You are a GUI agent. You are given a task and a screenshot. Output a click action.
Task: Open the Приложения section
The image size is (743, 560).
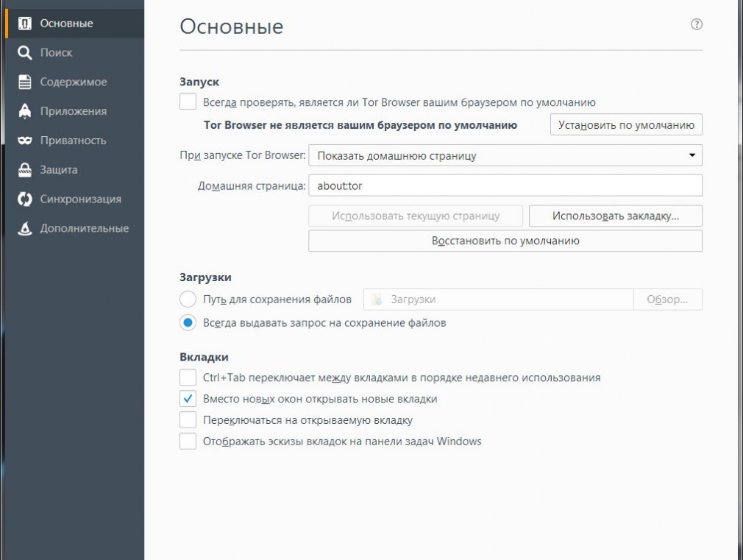tap(75, 111)
